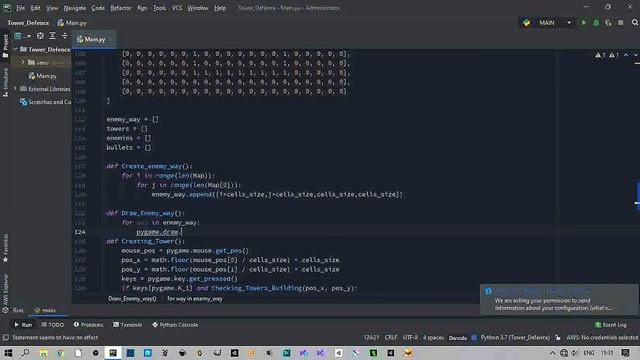This screenshot has width=640, height=360.
Task: Click 'for way in enemy_way' breadcrumb
Action: click(195, 299)
